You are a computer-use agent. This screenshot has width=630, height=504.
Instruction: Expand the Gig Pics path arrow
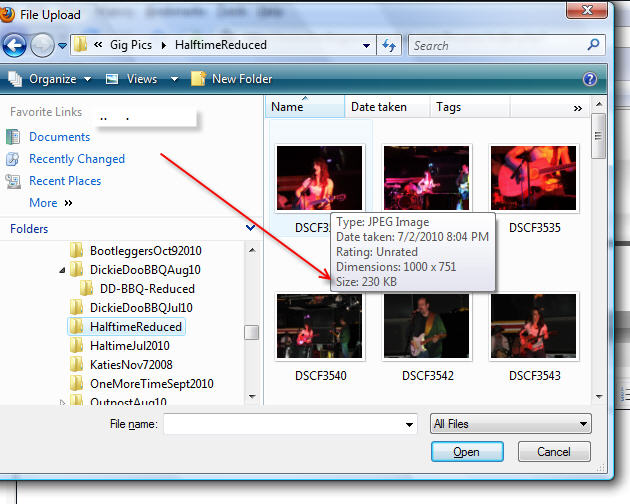164,45
